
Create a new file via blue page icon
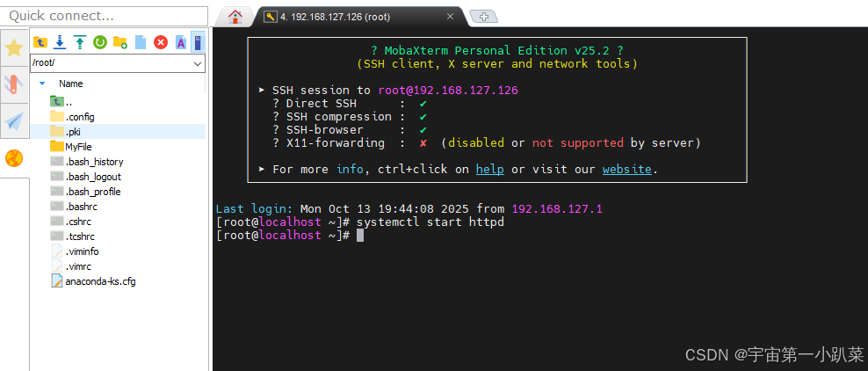[141, 41]
